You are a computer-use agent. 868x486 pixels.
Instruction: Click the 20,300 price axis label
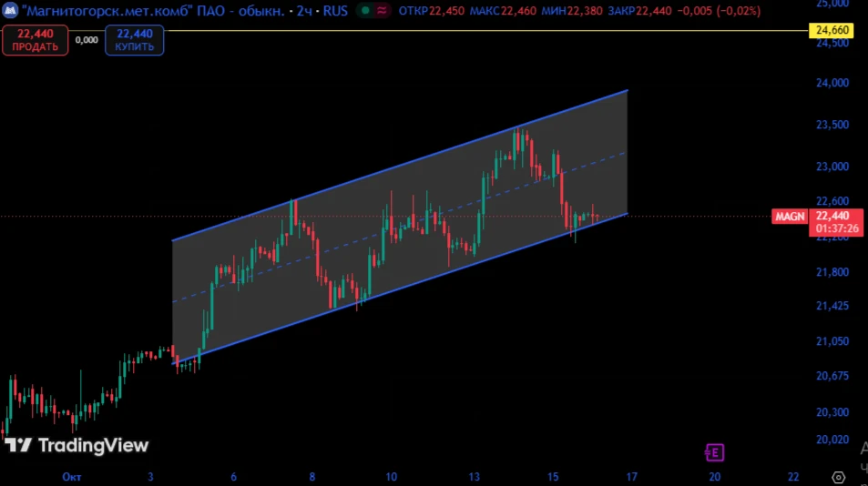point(832,412)
